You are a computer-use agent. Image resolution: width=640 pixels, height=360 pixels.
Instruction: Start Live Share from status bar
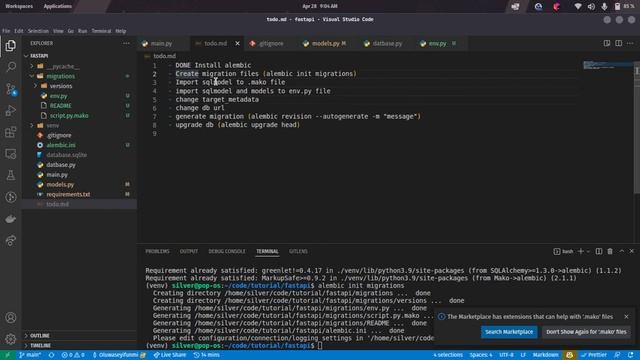point(169,355)
